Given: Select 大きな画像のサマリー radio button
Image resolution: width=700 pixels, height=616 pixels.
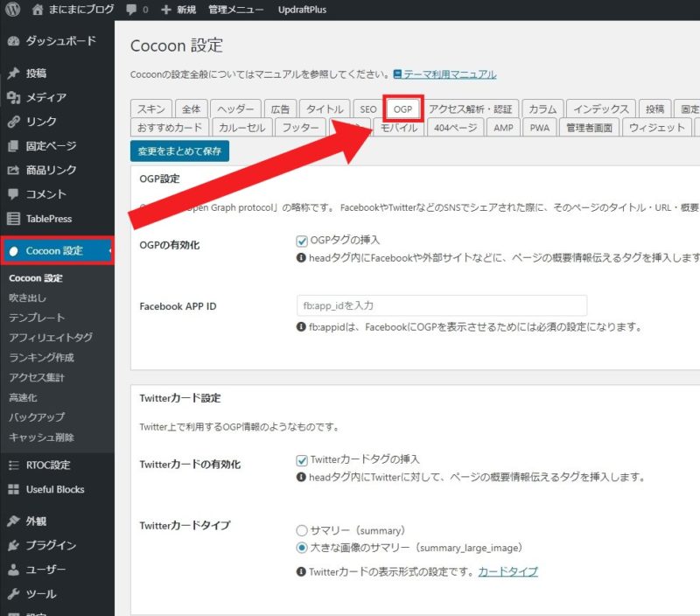Looking at the screenshot, I should [302, 548].
